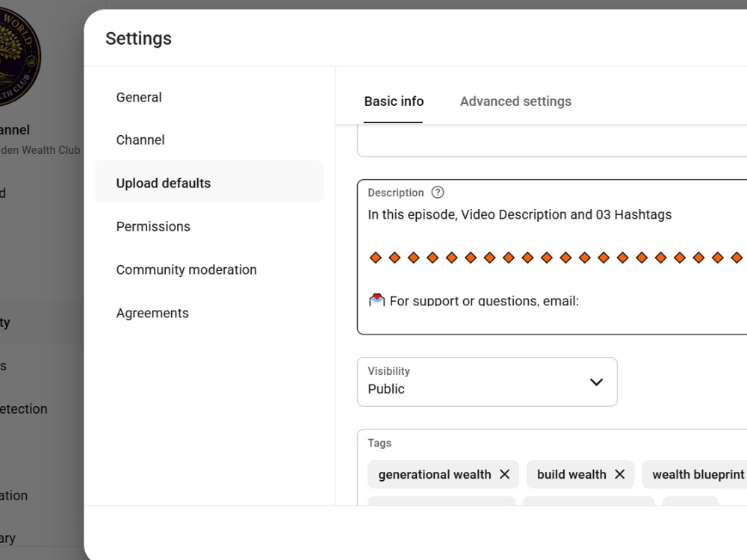Click the generational wealth tag text
The width and height of the screenshot is (747, 560).
click(435, 474)
